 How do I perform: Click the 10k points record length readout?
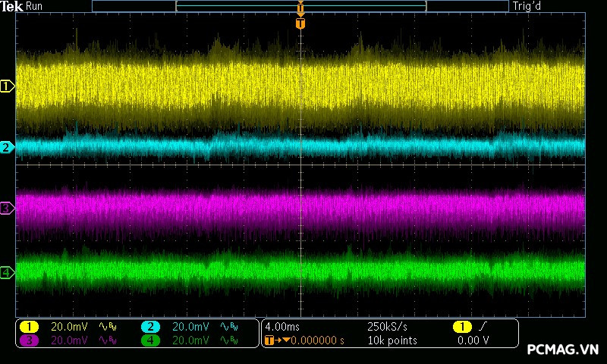[x=392, y=340]
